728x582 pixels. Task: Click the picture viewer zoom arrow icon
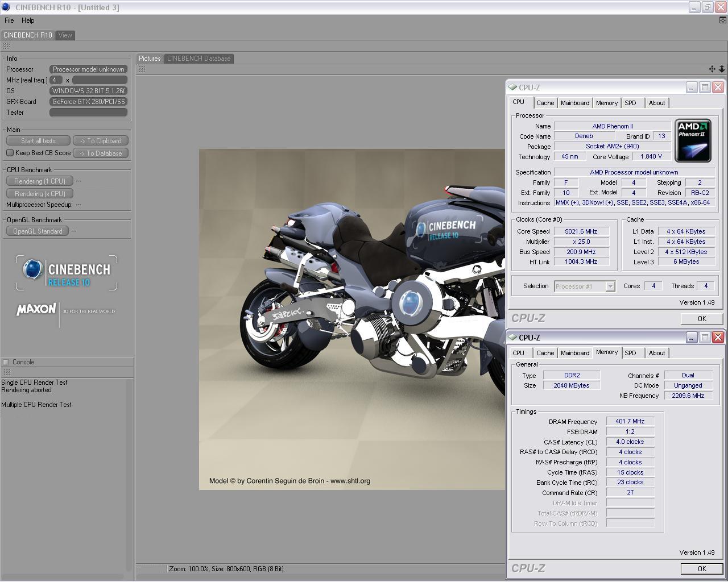pos(722,69)
